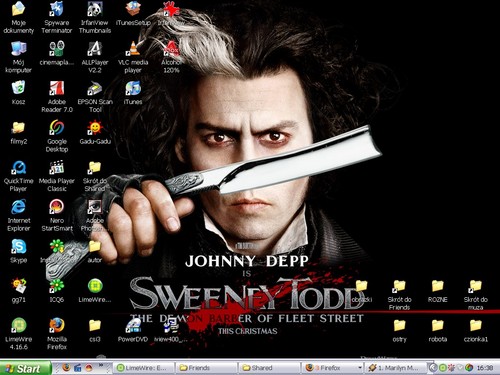Open the czionka1 folder
Screen dimensions: 500x375
pos(476,330)
